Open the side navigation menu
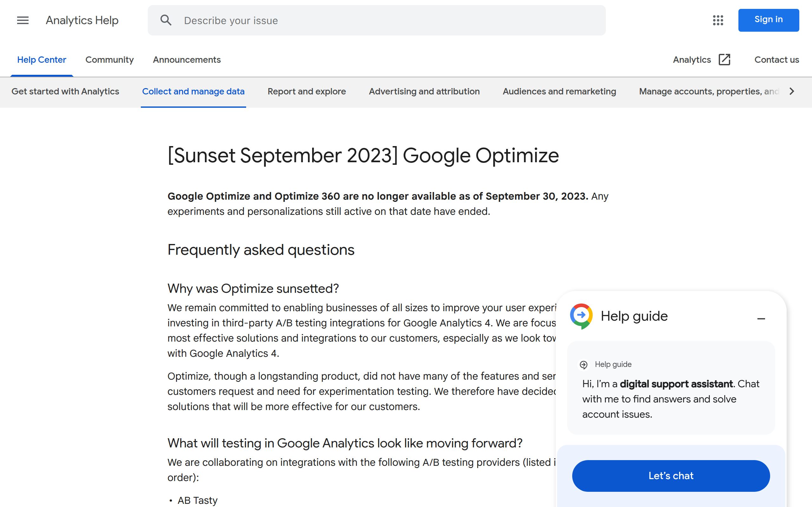This screenshot has height=507, width=812. click(23, 20)
